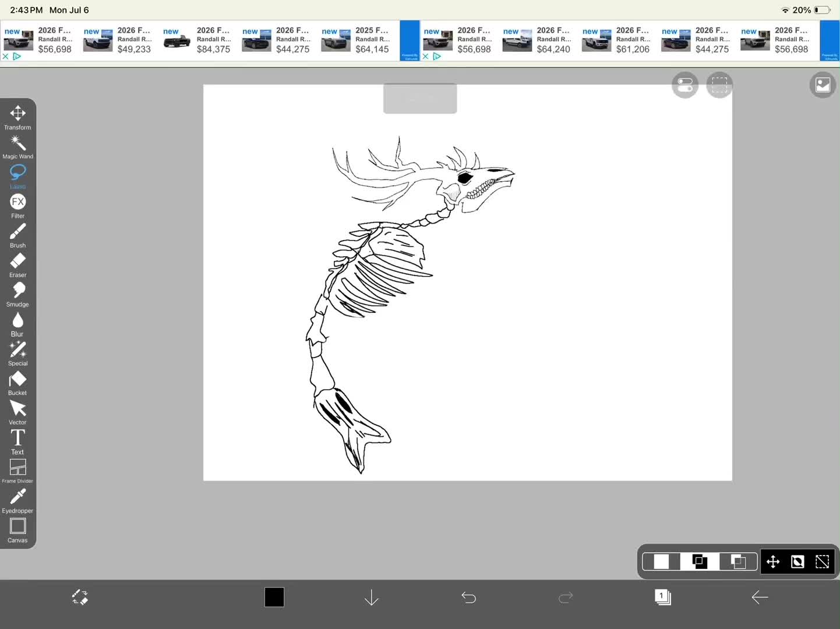Open the Canvas tool menu

pyautogui.click(x=17, y=531)
